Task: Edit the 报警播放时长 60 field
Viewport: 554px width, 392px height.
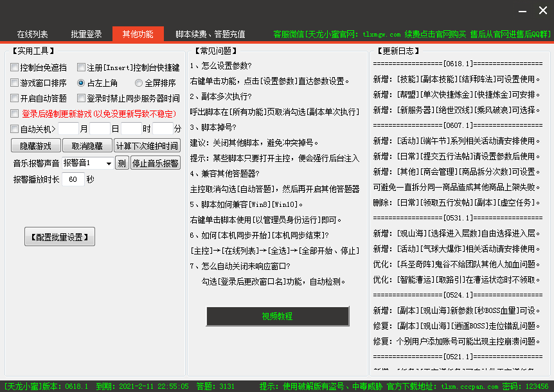Action: [x=73, y=179]
